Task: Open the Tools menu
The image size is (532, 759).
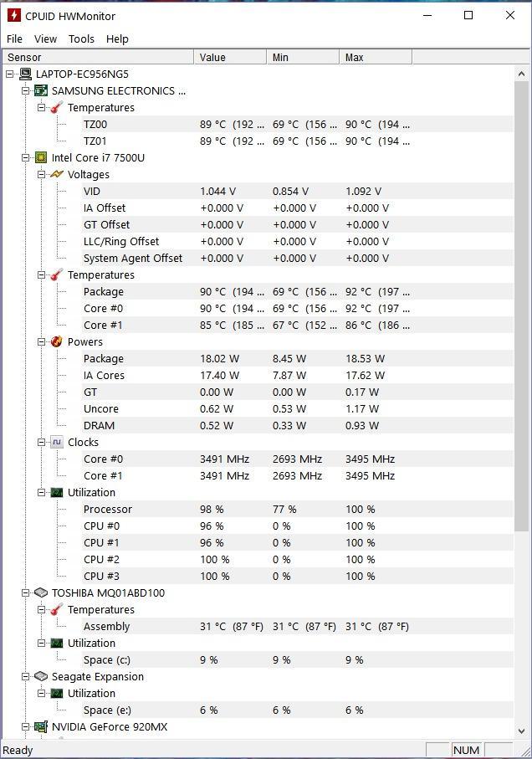Action: [81, 38]
